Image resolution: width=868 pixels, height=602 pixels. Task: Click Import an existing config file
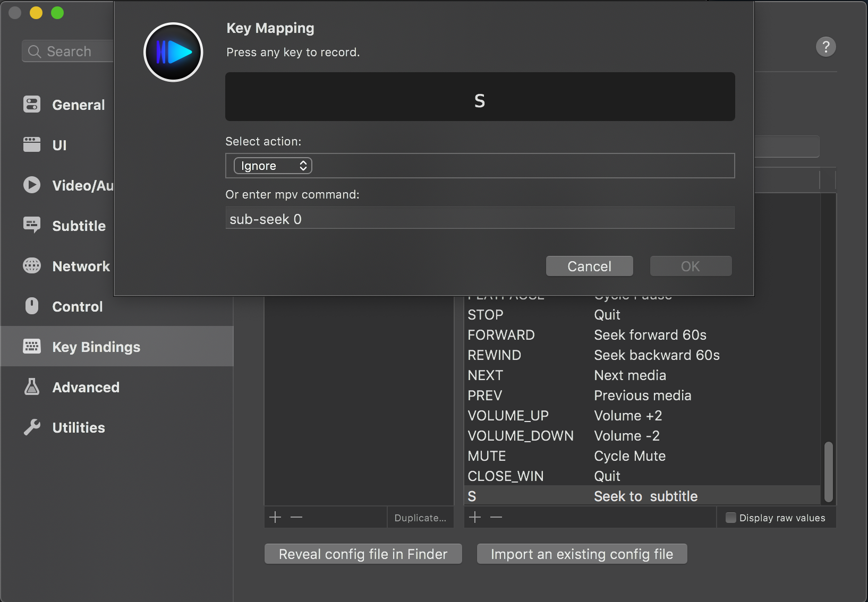(x=582, y=554)
